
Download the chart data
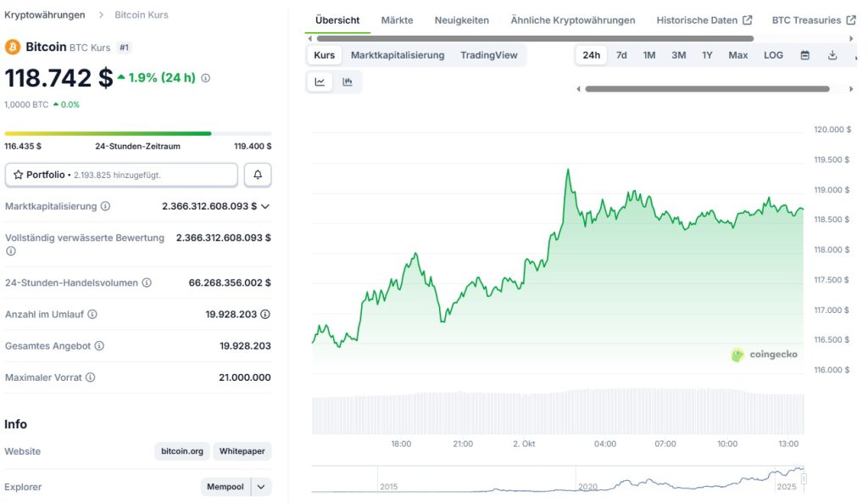pyautogui.click(x=832, y=55)
